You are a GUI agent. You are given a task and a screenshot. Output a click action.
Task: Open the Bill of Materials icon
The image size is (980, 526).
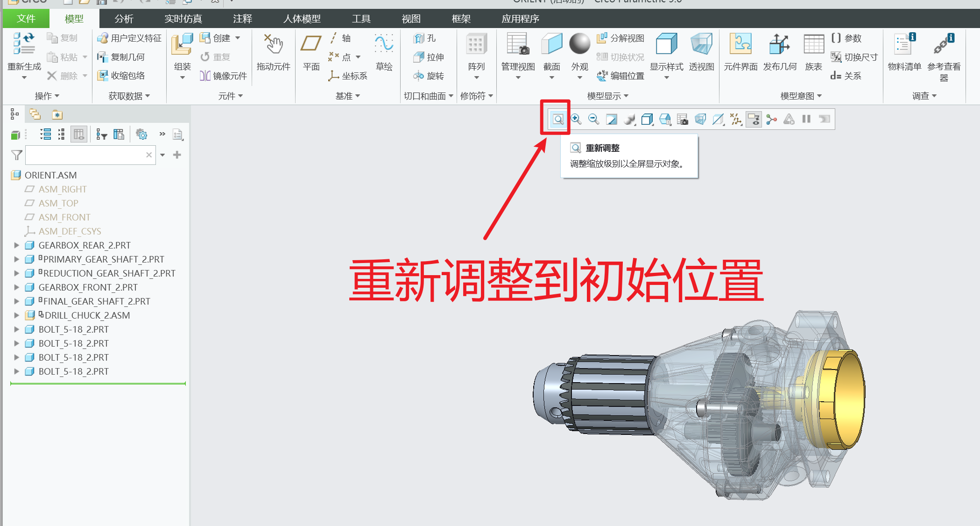[x=904, y=44]
